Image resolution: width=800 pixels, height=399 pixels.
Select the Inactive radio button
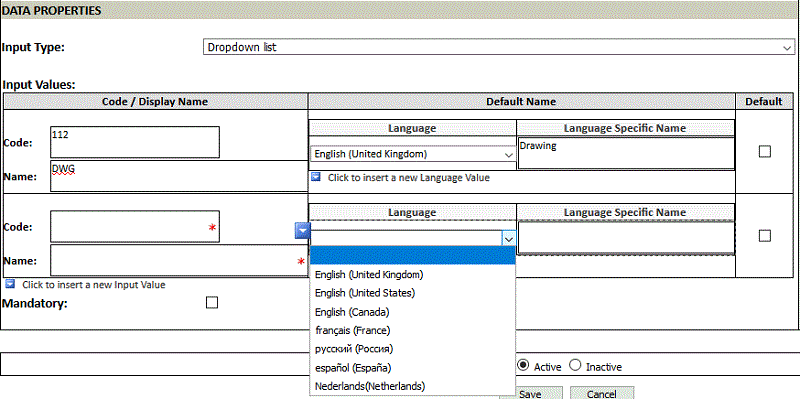tap(575, 366)
